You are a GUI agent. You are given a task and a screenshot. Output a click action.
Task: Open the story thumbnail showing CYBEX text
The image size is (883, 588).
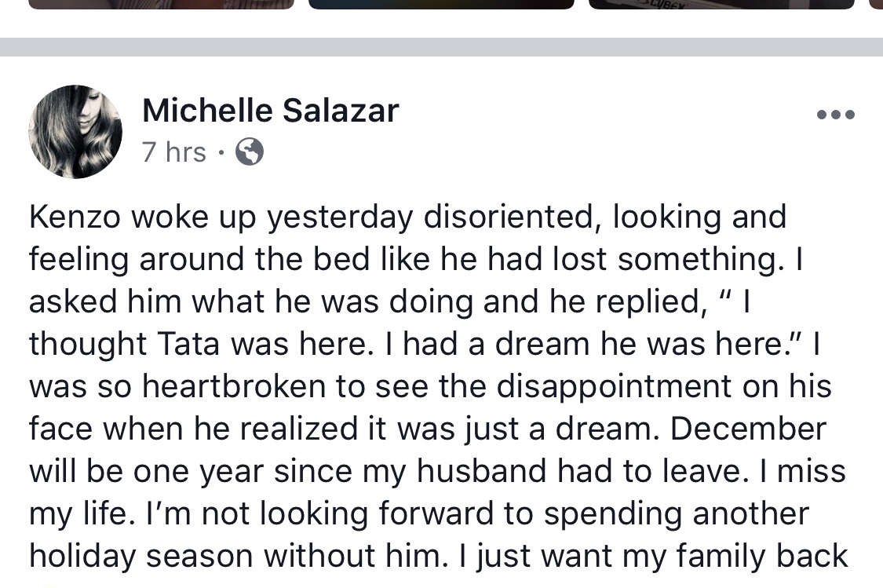pos(721,5)
